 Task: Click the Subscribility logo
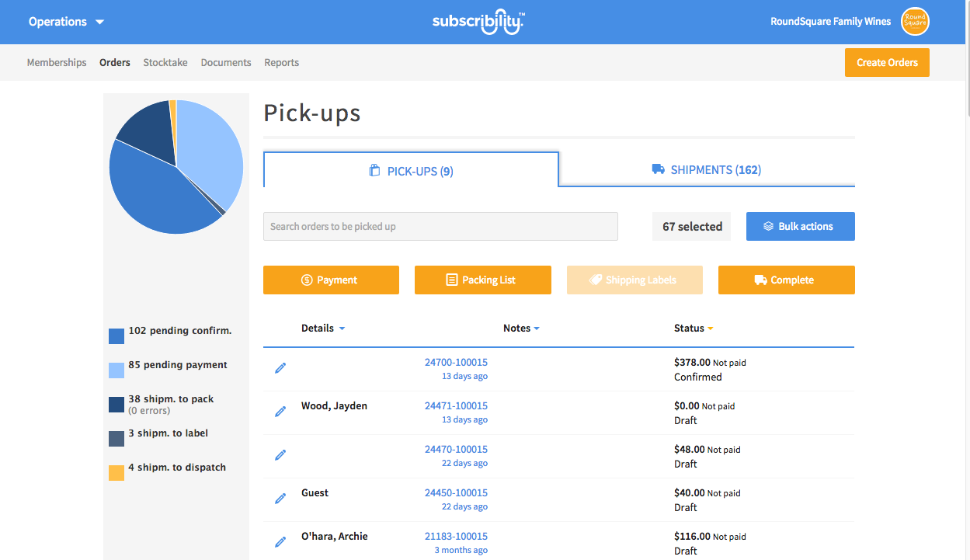coord(478,22)
